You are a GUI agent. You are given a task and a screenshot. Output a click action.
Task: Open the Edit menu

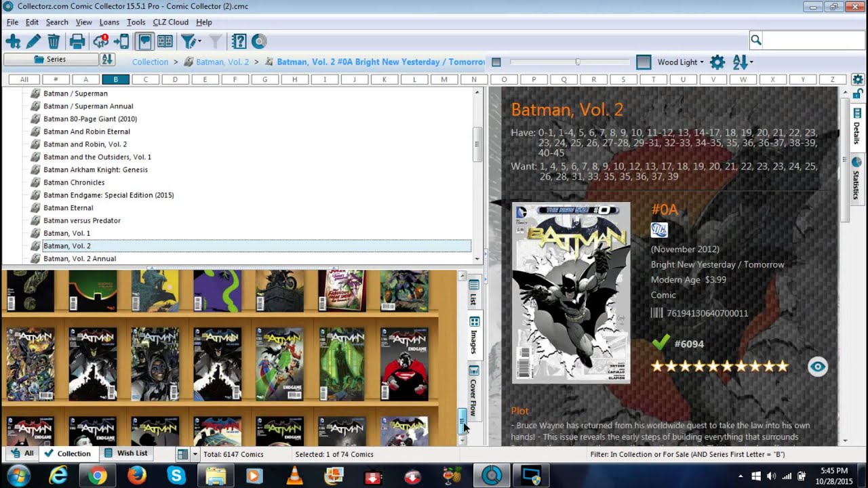click(x=32, y=22)
